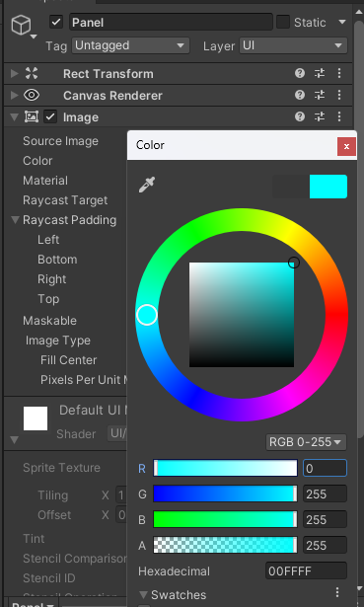This screenshot has height=607, width=364.
Task: Click the white material preview thumbnail
Action: pos(36,418)
